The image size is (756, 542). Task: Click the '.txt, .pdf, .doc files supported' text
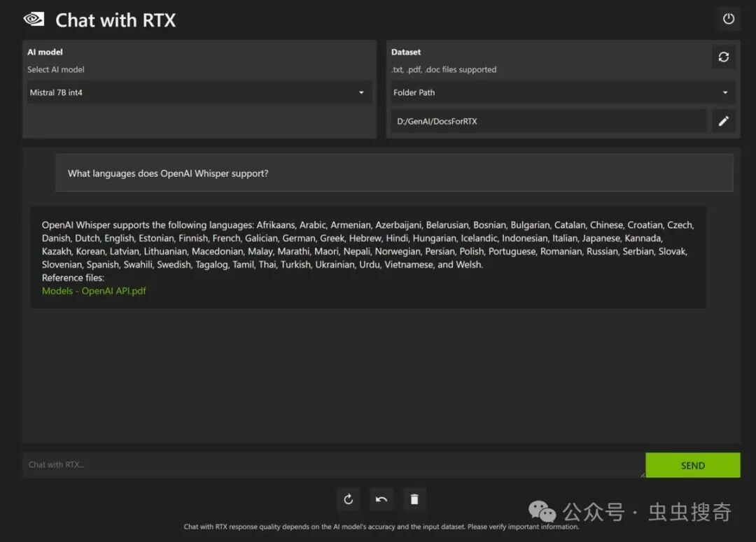point(444,69)
